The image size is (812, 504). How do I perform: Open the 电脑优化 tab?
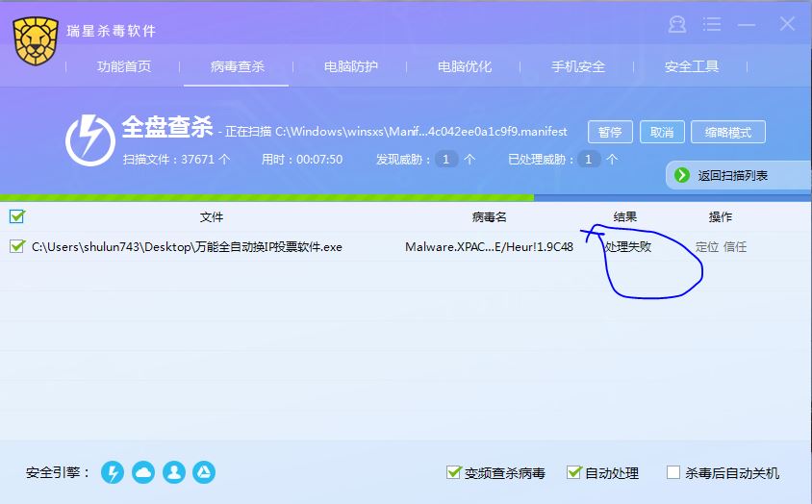pyautogui.click(x=465, y=66)
